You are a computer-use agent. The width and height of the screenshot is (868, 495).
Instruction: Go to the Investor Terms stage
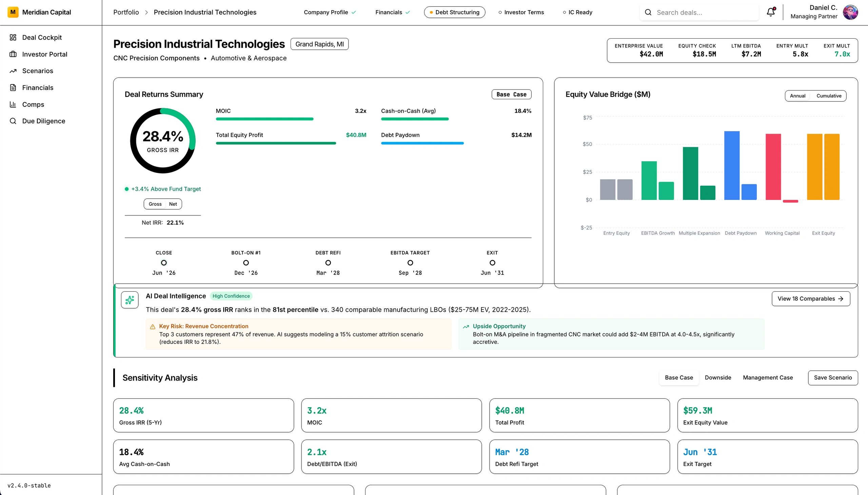tap(521, 12)
